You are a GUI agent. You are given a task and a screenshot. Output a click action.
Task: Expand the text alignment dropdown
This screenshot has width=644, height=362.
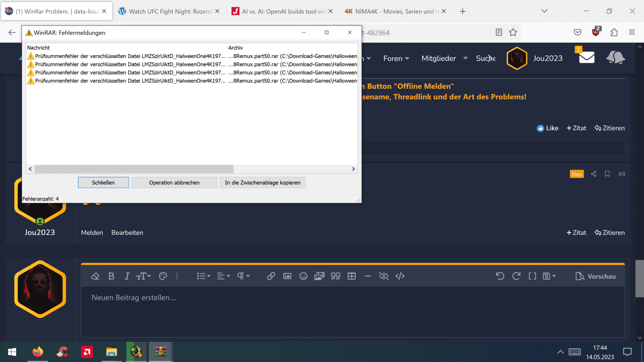tap(223, 276)
